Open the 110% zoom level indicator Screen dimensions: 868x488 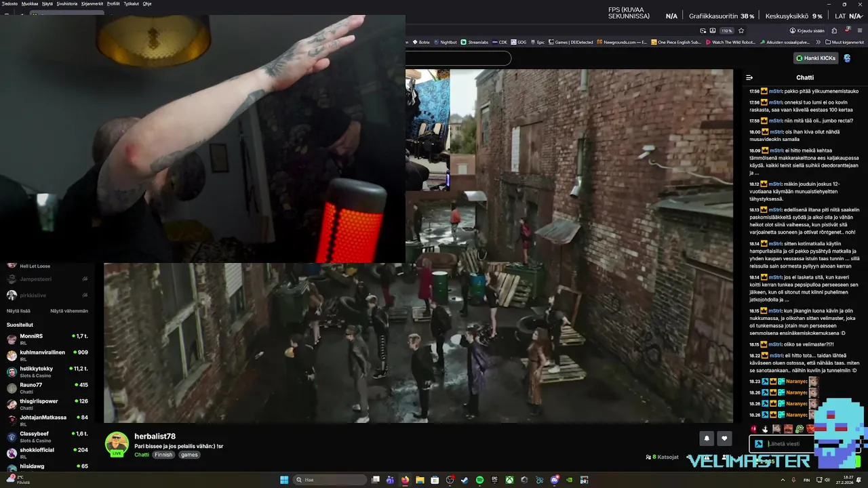point(727,30)
